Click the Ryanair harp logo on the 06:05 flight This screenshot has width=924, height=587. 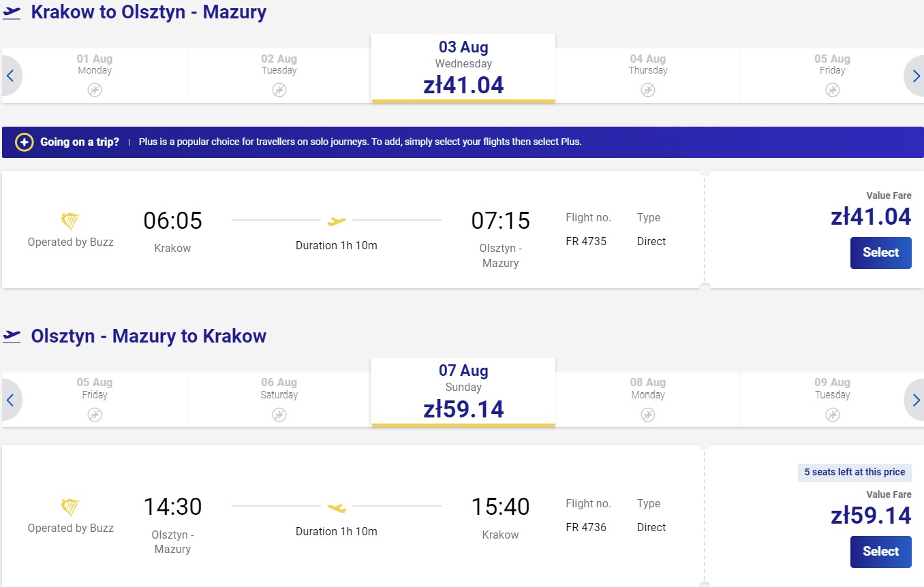coord(70,222)
